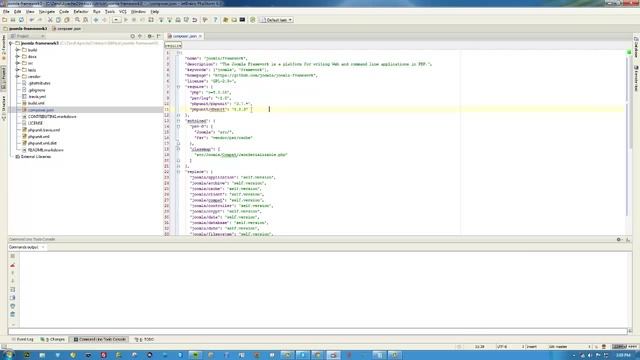Open the Refactor menu
640x360 pixels.
pos(81,12)
